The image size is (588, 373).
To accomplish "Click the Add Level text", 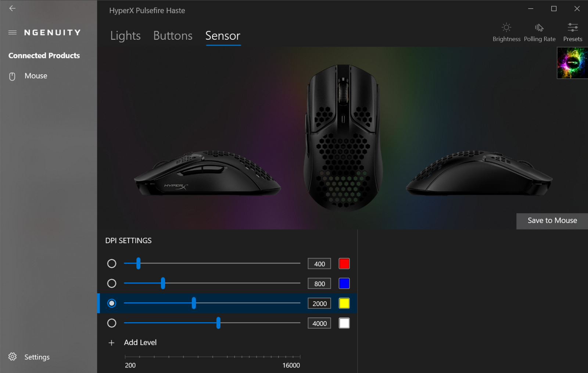I will click(140, 342).
